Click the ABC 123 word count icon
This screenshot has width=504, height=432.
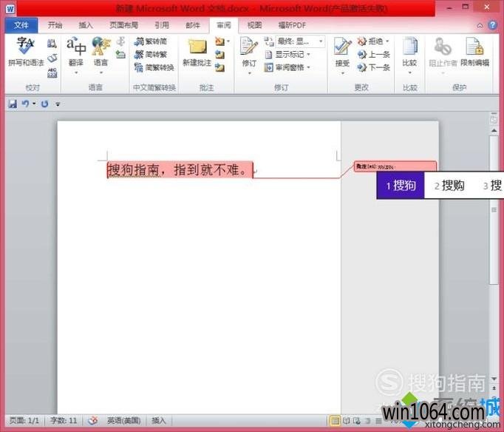click(x=52, y=72)
